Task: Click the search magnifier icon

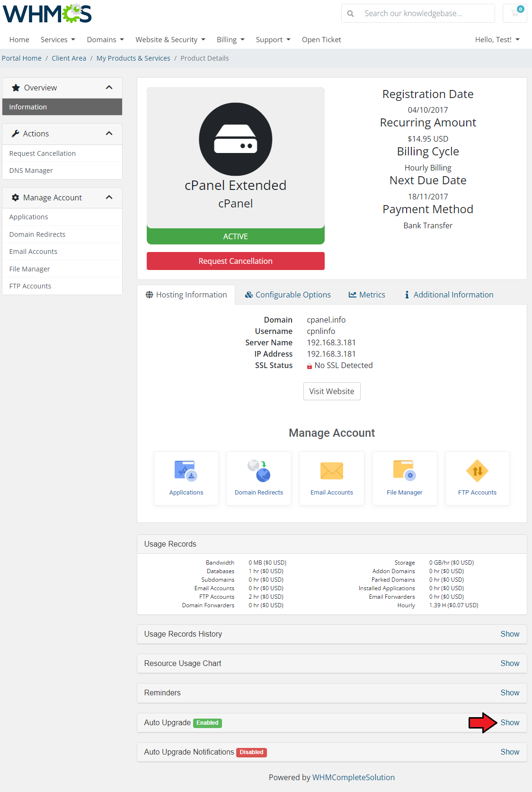Action: pos(351,14)
